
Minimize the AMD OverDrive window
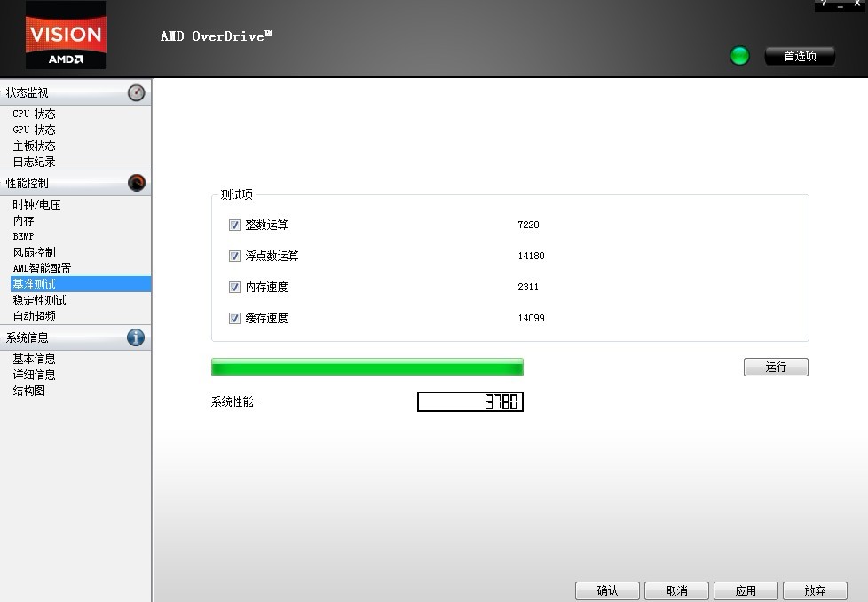(840, 4)
